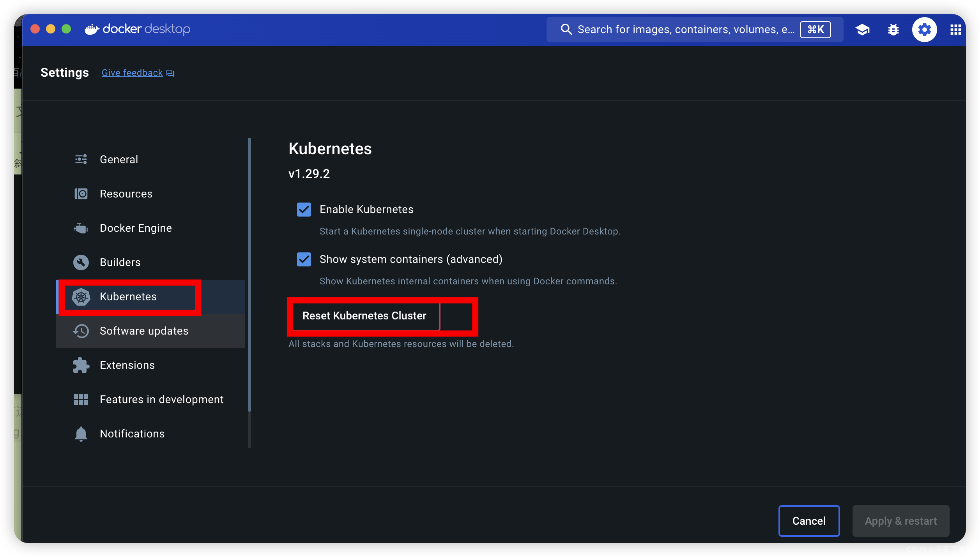Click the v1.29.2 version text

pyautogui.click(x=309, y=174)
